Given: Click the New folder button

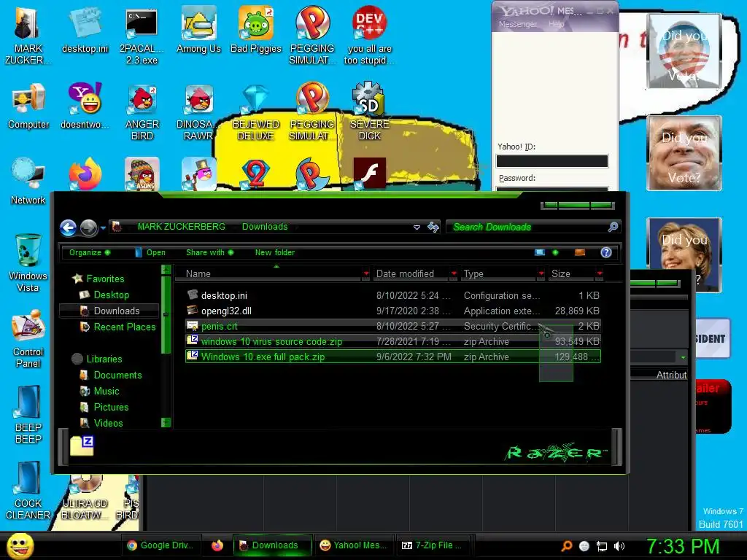Looking at the screenshot, I should [275, 252].
